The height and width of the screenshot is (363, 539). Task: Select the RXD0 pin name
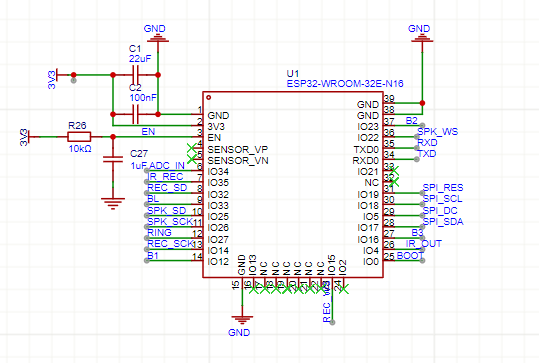point(365,161)
